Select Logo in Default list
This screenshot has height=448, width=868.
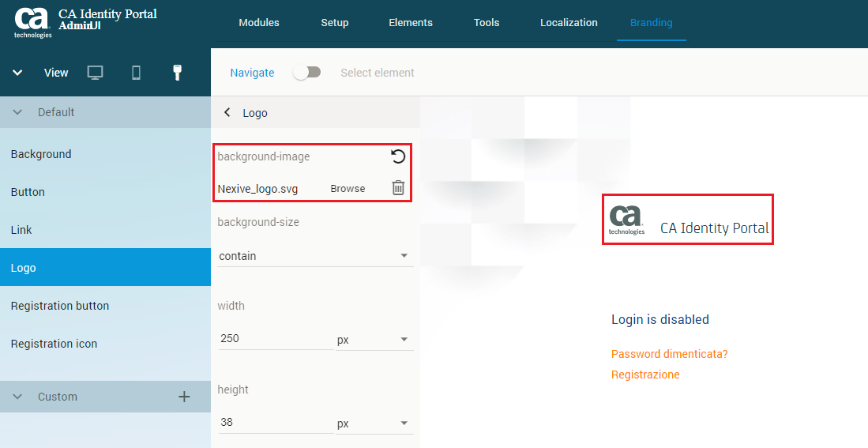pos(105,268)
